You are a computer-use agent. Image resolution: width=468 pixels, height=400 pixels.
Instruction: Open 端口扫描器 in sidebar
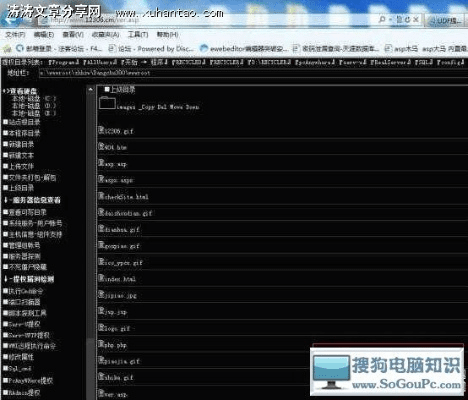pyautogui.click(x=22, y=302)
